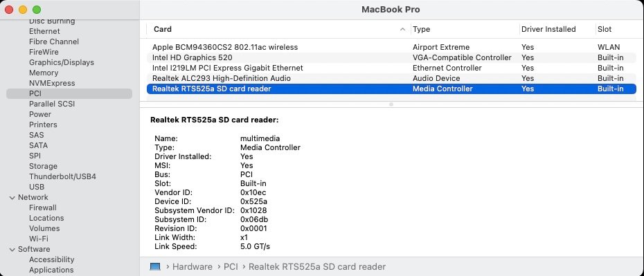Open Wi-Fi under Network
The width and height of the screenshot is (644, 276).
(39, 239)
